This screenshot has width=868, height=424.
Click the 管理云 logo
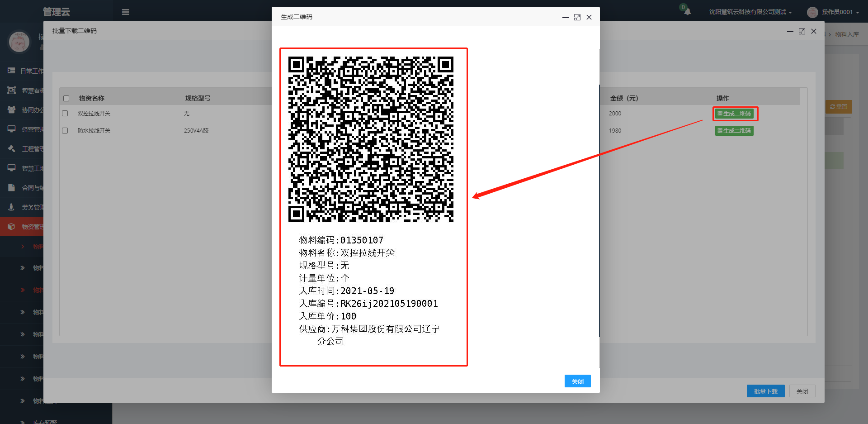[x=57, y=12]
